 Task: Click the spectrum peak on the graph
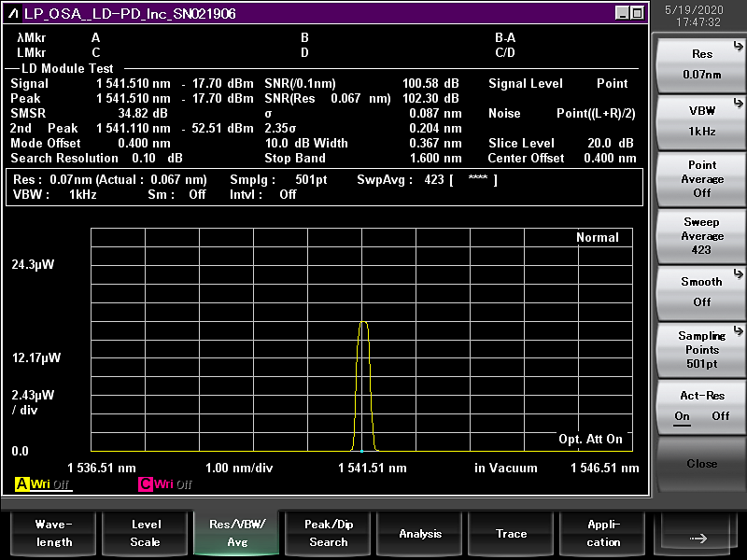tap(363, 323)
